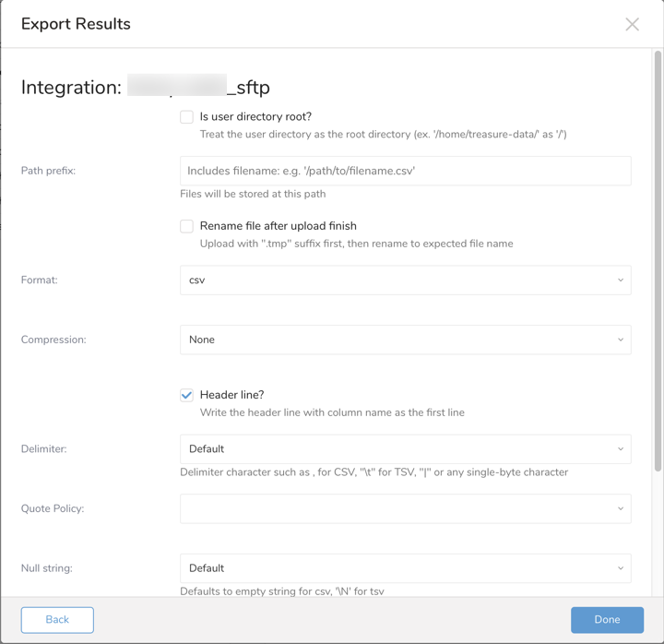Click the Done button
Viewport: 664px width, 644px height.
pos(607,620)
